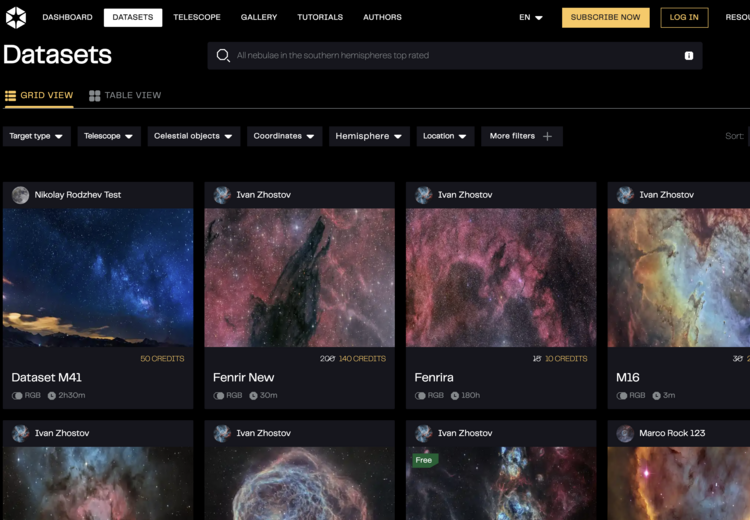The width and height of the screenshot is (750, 520).
Task: Open the Target type filter dropdown
Action: [36, 136]
